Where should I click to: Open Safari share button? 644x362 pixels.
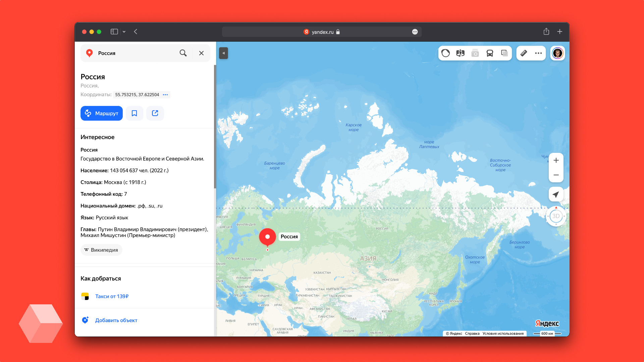click(546, 32)
